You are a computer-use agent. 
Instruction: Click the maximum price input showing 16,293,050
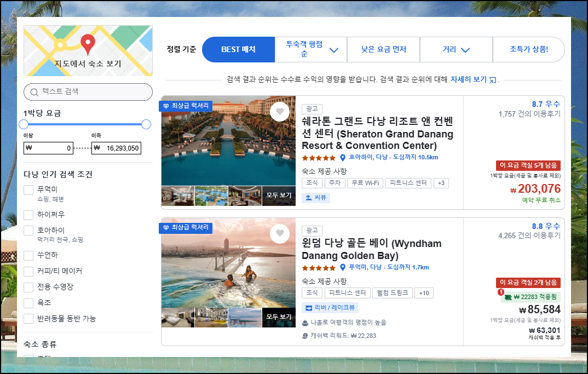[116, 148]
